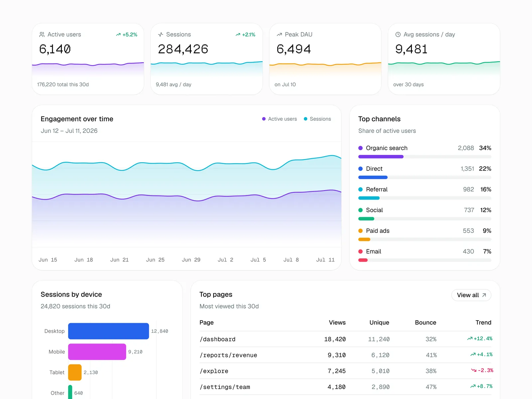Click the Peak DAU trending icon
The image size is (532, 399).
point(279,35)
